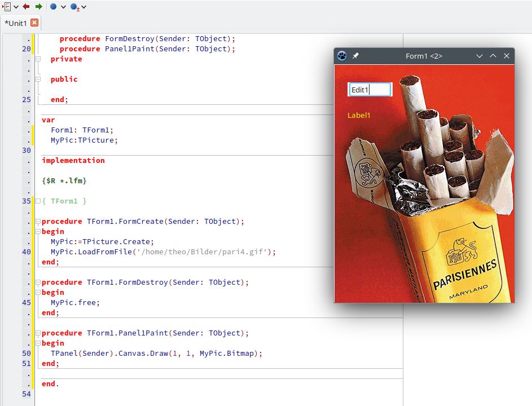Click the 'procedure Panel1Paint' class declaration
Screen dimensions: 532x406
point(147,49)
